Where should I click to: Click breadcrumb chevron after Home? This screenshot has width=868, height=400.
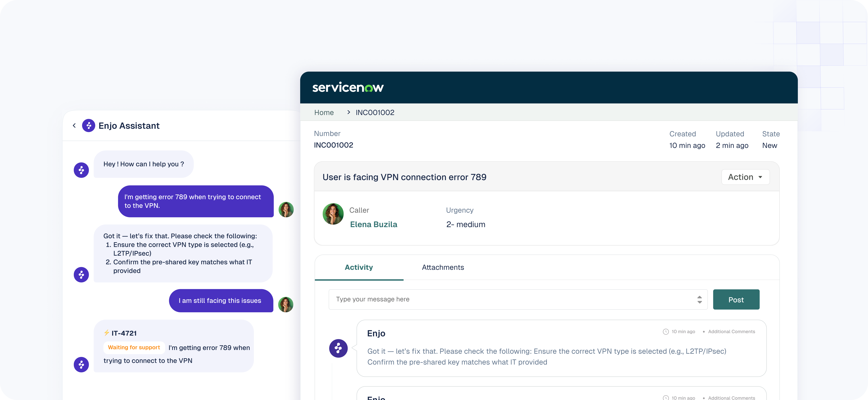point(348,112)
